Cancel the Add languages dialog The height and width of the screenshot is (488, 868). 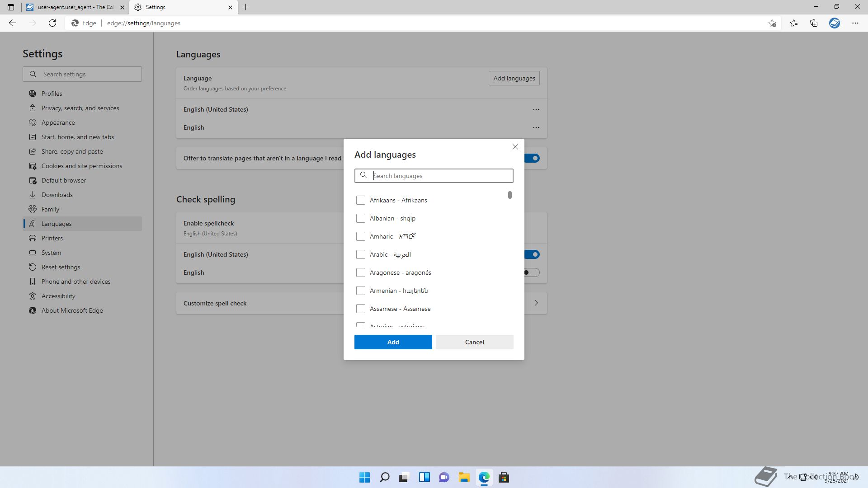point(475,342)
